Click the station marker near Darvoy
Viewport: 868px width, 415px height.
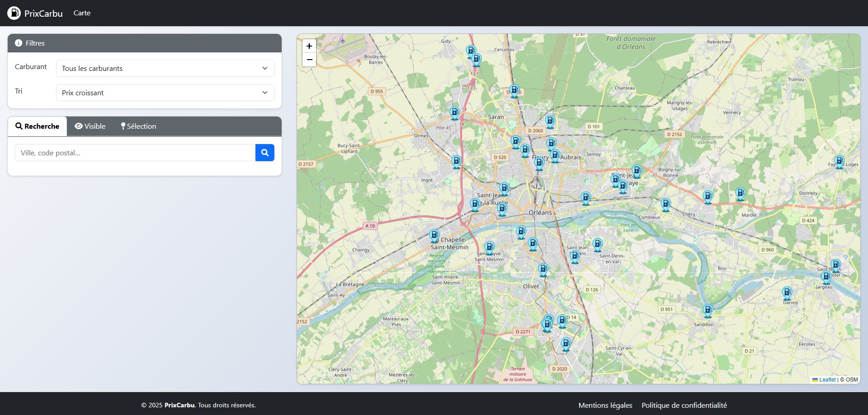pos(787,293)
